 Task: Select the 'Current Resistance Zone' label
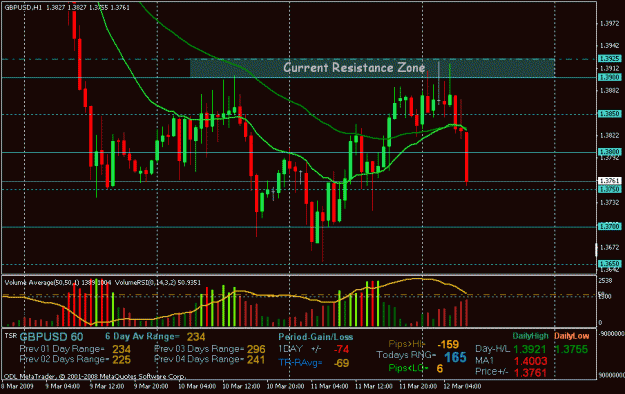point(354,67)
